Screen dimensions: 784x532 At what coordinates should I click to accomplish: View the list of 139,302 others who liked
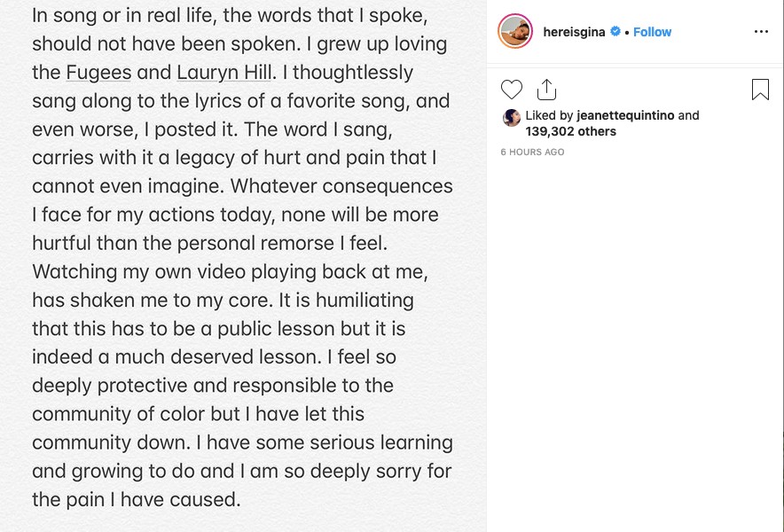pyautogui.click(x=570, y=131)
